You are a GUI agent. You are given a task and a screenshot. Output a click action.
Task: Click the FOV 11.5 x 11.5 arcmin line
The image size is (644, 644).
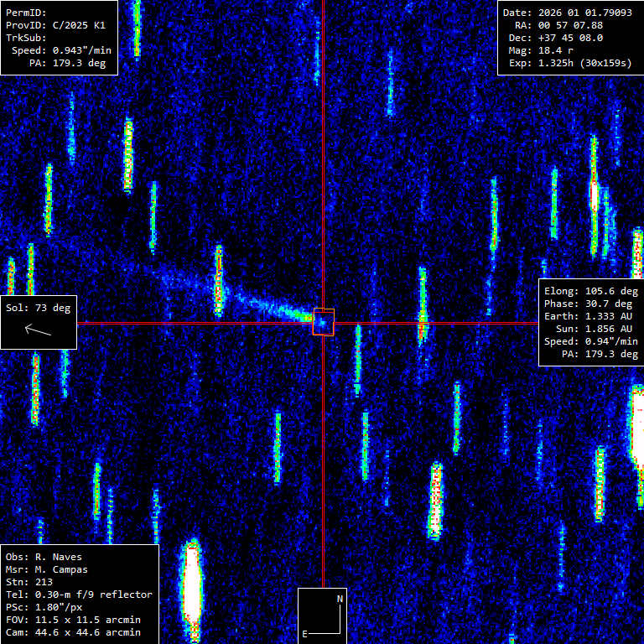click(73, 620)
